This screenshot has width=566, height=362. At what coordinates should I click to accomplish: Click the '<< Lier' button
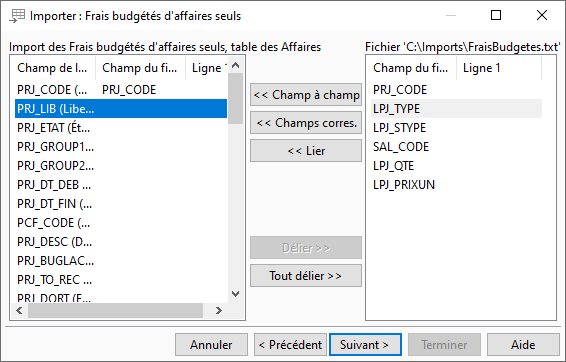[x=306, y=151]
